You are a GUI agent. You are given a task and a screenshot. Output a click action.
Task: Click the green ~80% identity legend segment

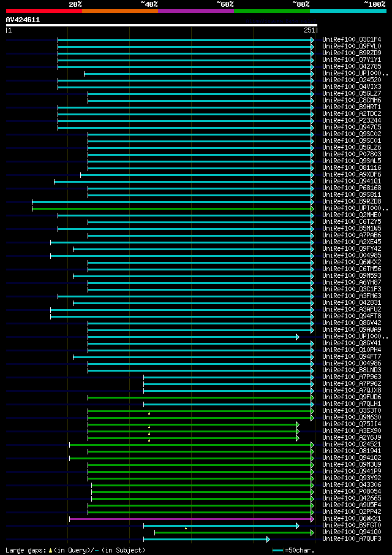272,11
